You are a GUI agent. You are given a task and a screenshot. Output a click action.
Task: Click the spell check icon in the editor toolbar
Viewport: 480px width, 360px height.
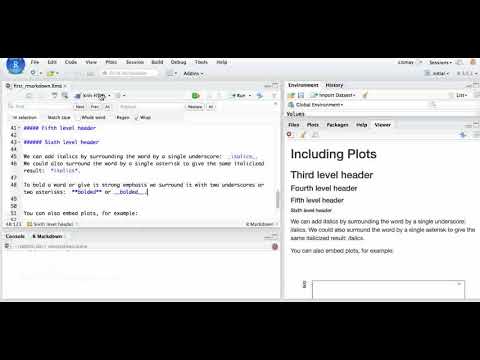(x=54, y=96)
